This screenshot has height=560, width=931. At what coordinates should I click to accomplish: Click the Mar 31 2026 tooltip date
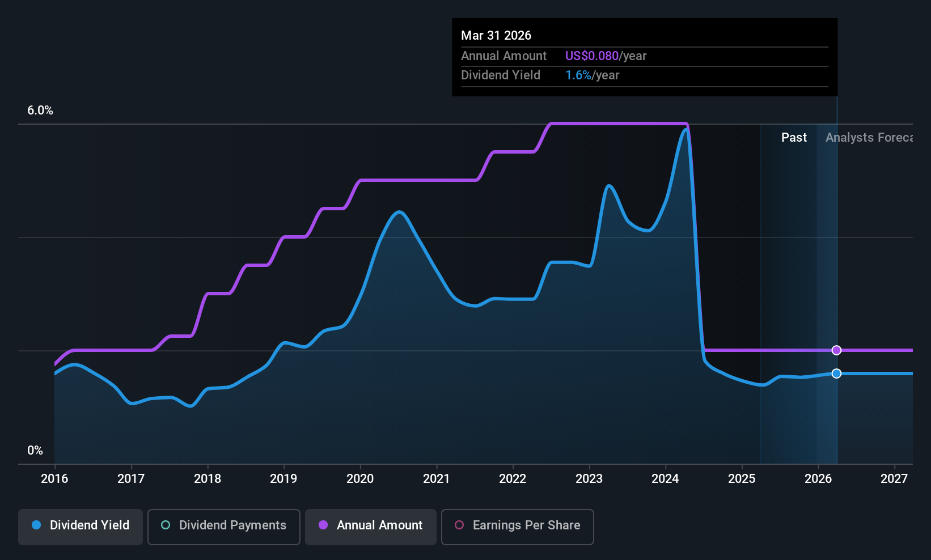[x=496, y=36]
